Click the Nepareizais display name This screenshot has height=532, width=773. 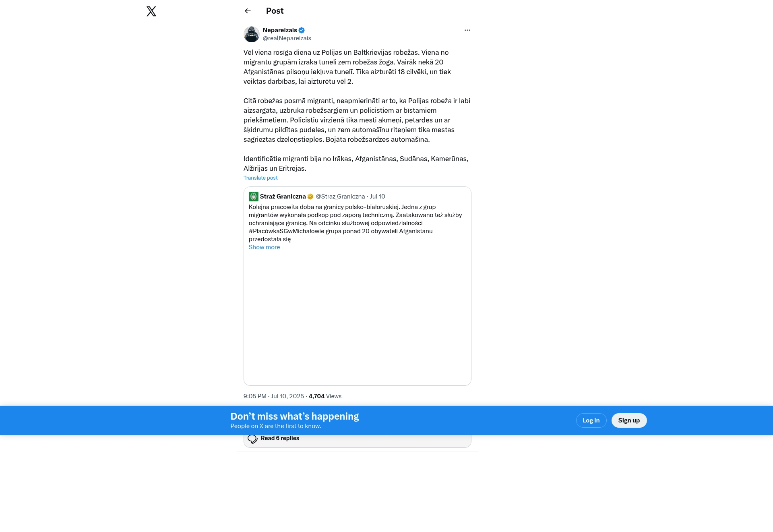tap(280, 30)
